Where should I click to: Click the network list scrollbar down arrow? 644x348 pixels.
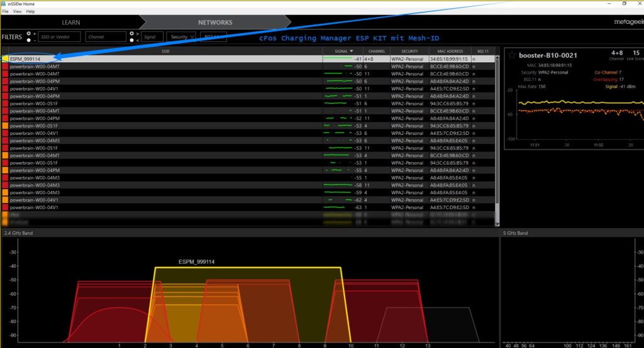tap(497, 224)
